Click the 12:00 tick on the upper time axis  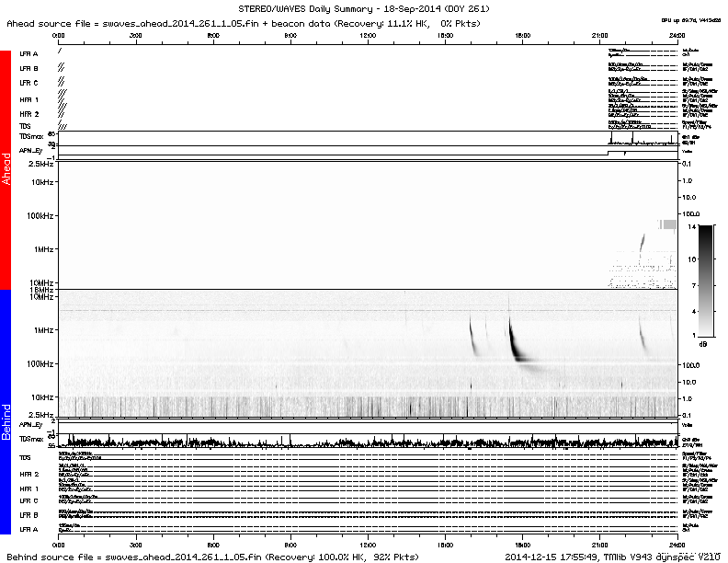[368, 36]
